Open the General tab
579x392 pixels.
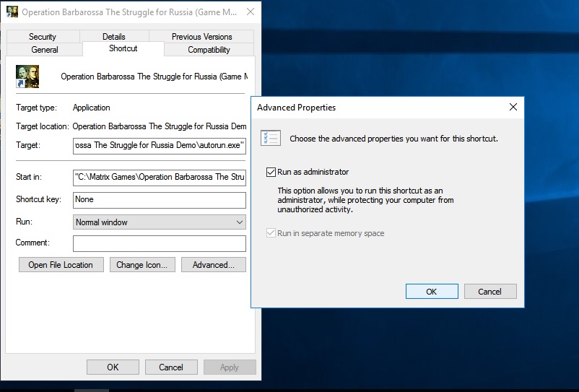(x=45, y=50)
